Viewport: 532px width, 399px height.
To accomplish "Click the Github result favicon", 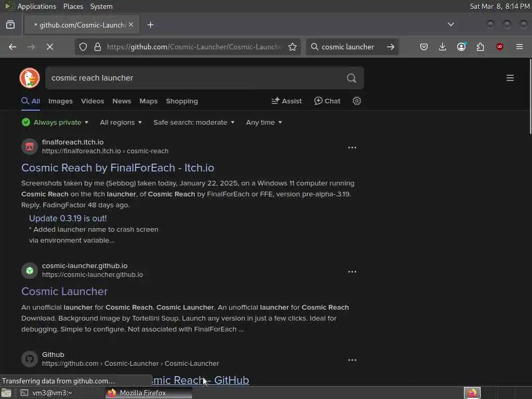I will click(x=30, y=359).
